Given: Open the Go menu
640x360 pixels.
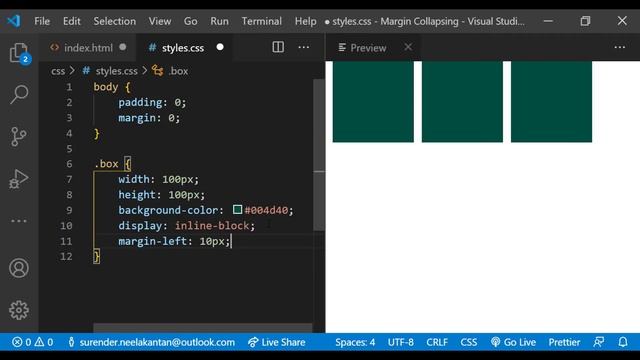Looking at the screenshot, I should [x=191, y=21].
